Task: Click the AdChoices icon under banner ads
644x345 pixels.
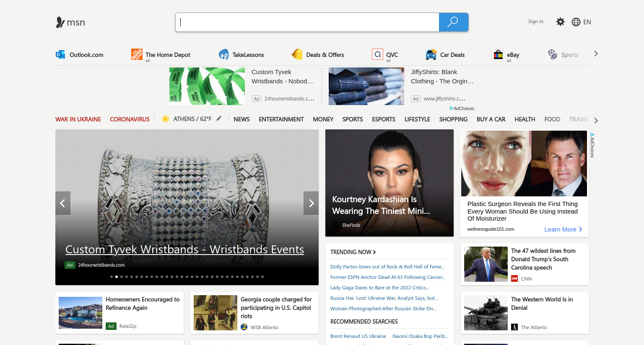Action: 452,108
